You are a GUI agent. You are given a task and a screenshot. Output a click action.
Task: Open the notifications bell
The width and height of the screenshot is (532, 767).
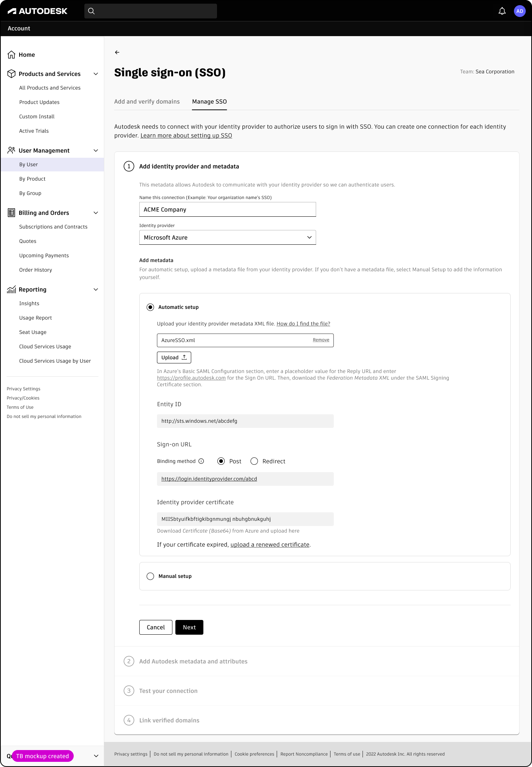[502, 11]
